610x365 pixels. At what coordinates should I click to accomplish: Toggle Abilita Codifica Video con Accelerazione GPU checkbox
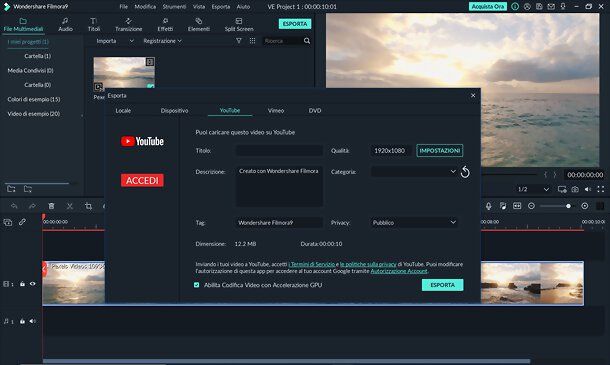(x=196, y=285)
